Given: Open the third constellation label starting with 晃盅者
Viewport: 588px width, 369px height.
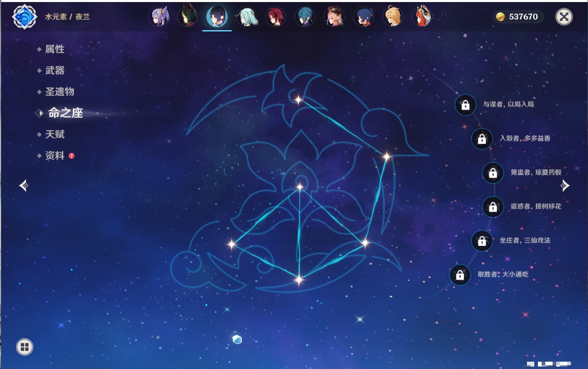Looking at the screenshot, I should [x=536, y=172].
